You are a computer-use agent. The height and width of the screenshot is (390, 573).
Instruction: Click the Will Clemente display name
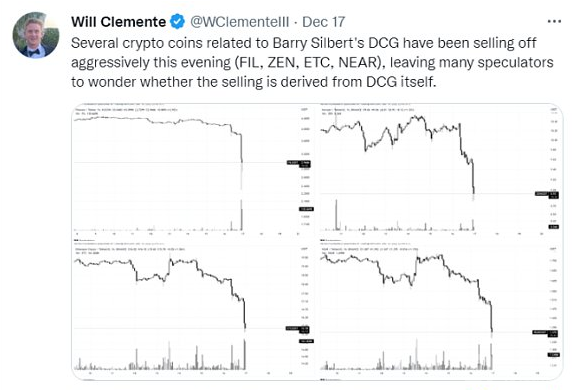click(118, 22)
